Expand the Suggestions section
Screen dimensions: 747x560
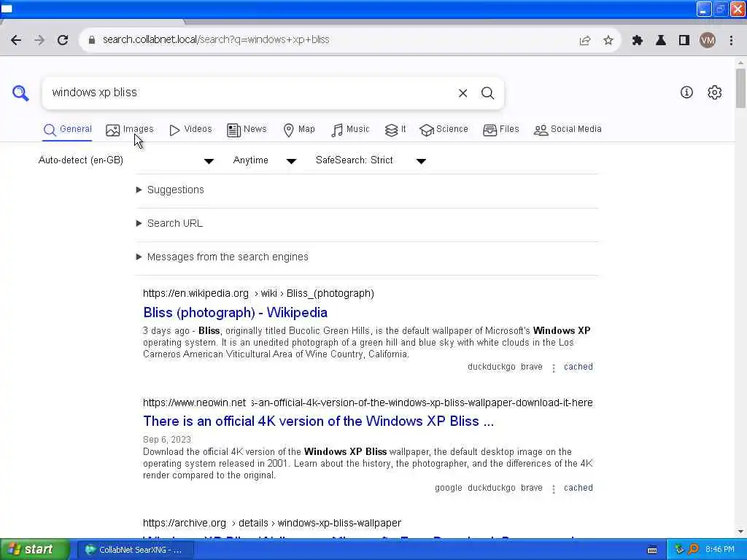pyautogui.click(x=170, y=190)
